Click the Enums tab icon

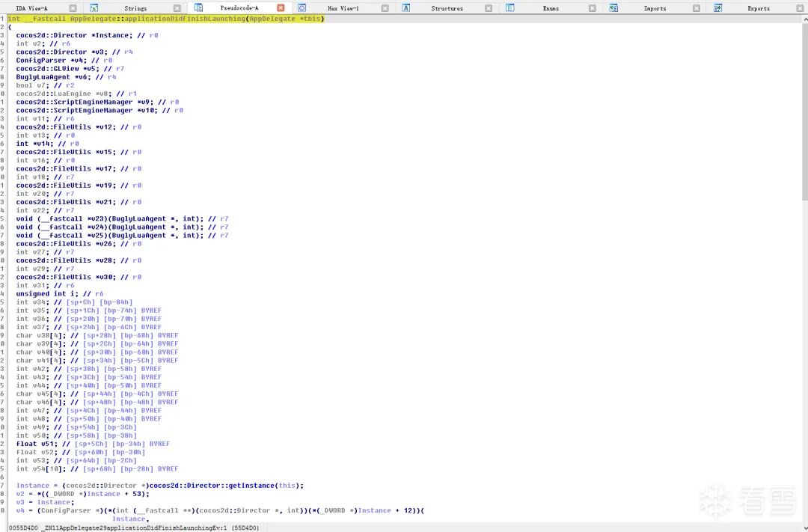point(509,7)
